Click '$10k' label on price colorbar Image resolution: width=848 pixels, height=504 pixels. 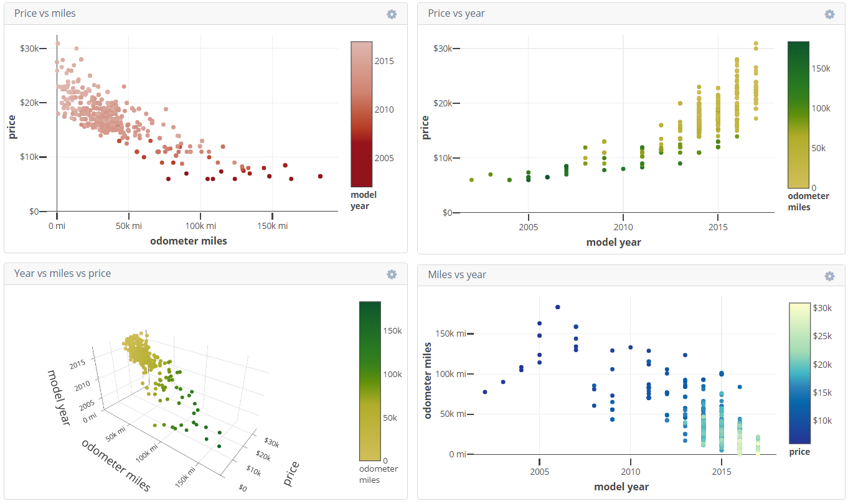822,421
